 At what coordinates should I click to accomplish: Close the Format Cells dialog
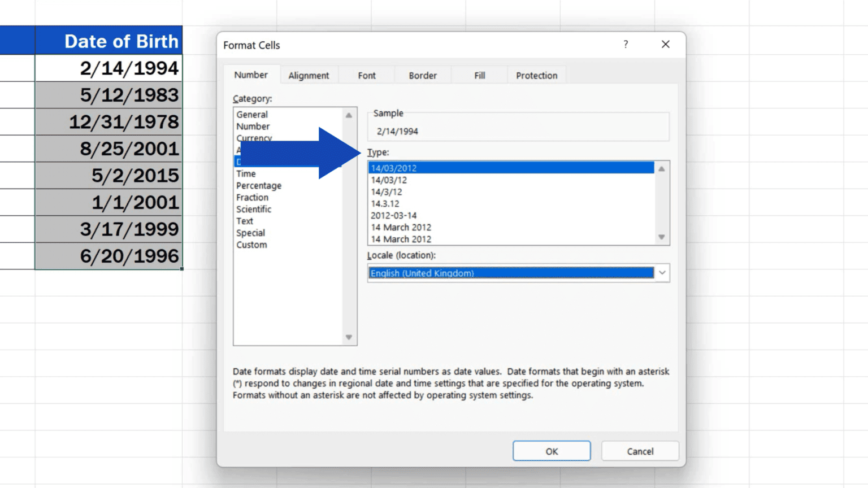coord(665,44)
